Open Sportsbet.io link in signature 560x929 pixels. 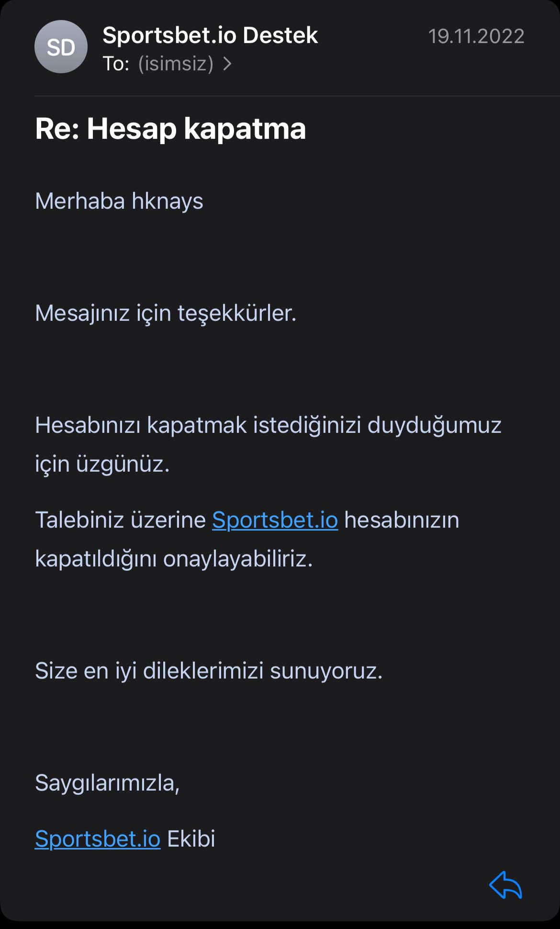pos(98,839)
